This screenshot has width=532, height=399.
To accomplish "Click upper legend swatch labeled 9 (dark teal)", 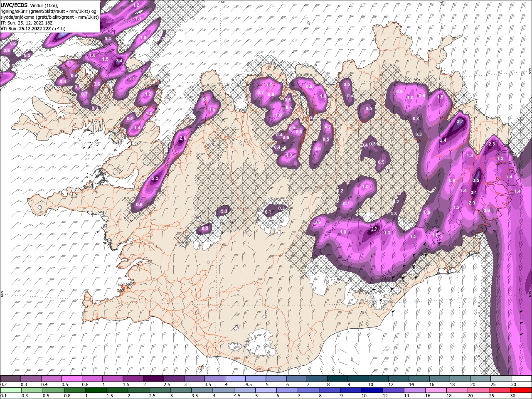I will pos(357,379).
